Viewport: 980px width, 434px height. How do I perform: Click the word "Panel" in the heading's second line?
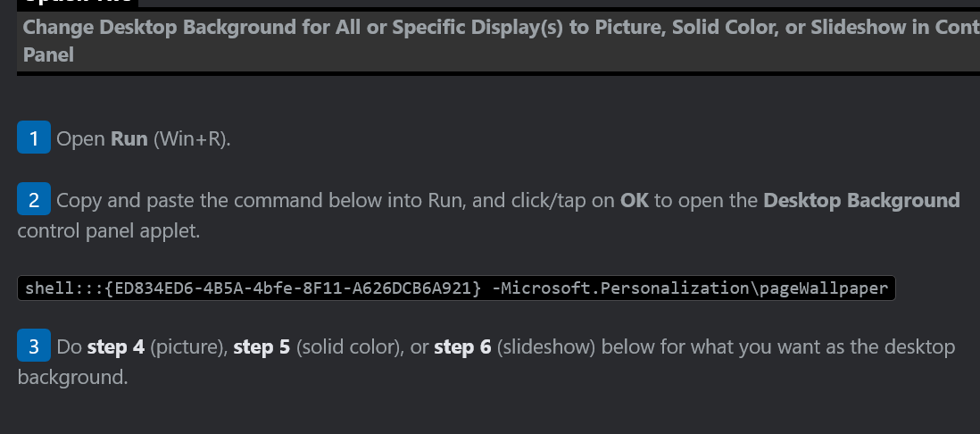48,54
